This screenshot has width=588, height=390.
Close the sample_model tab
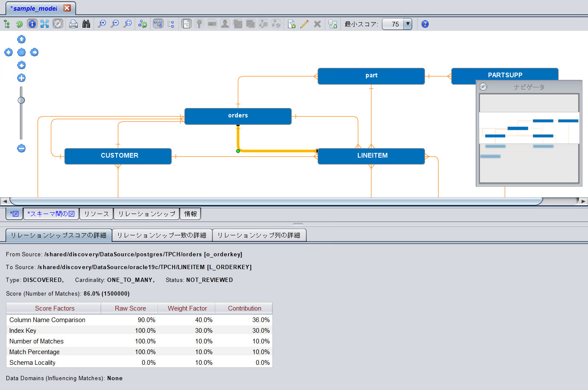pyautogui.click(x=67, y=8)
